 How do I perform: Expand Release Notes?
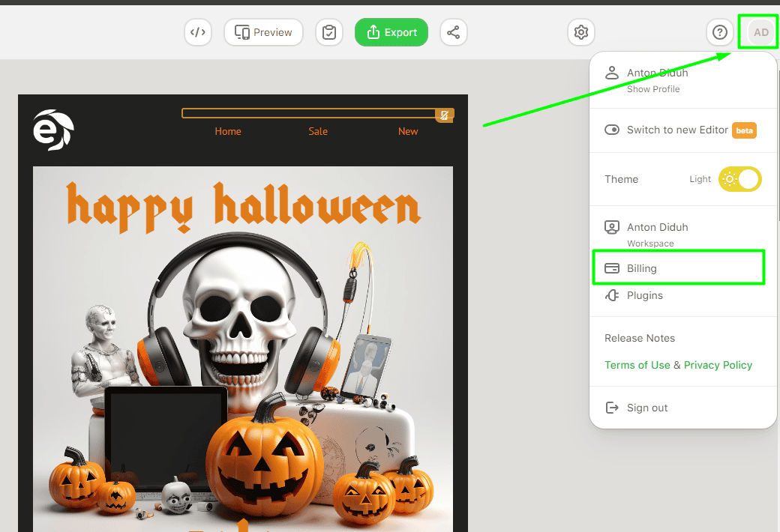point(639,338)
